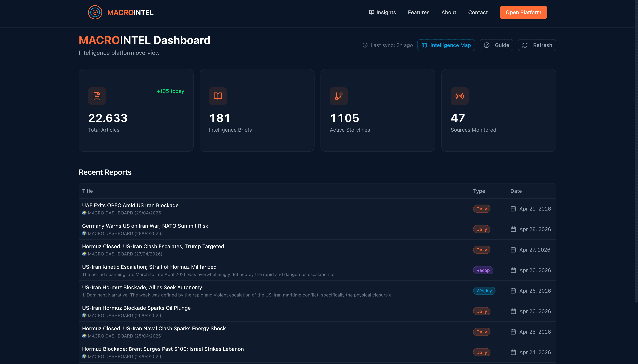
Task: Open 'US-Iran Kinetic Escalation; Strait of Hormuz Militarized'
Action: [149, 267]
